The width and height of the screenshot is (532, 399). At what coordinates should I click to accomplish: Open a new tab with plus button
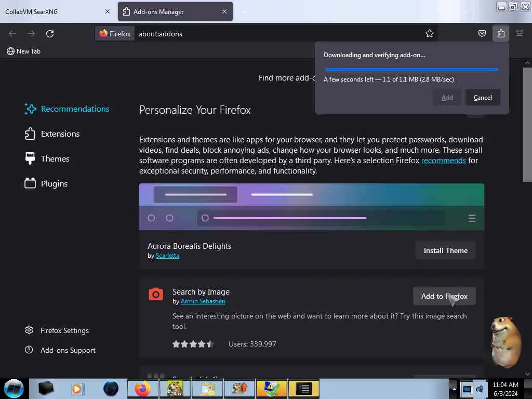click(244, 11)
